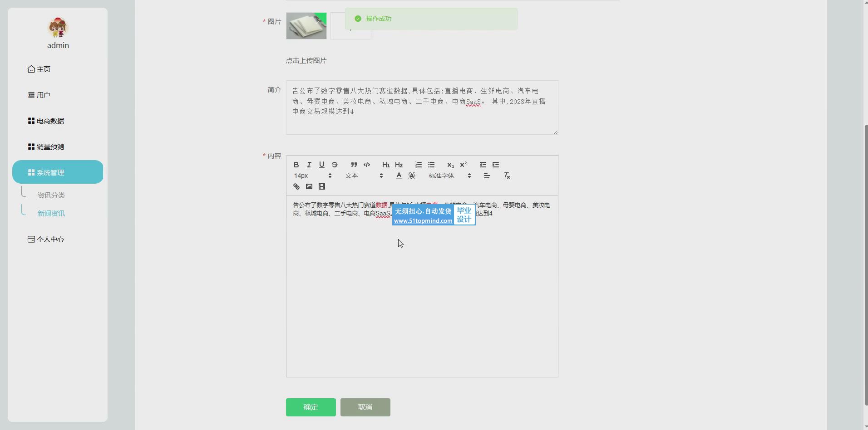
Task: Click the blockquote icon
Action: pos(354,165)
